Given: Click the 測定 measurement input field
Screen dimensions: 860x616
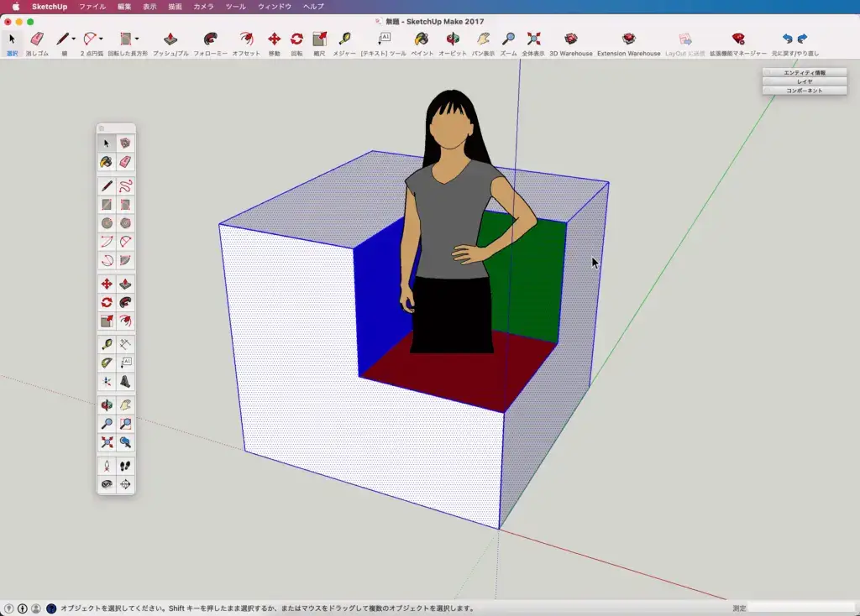Looking at the screenshot, I should 803,608.
